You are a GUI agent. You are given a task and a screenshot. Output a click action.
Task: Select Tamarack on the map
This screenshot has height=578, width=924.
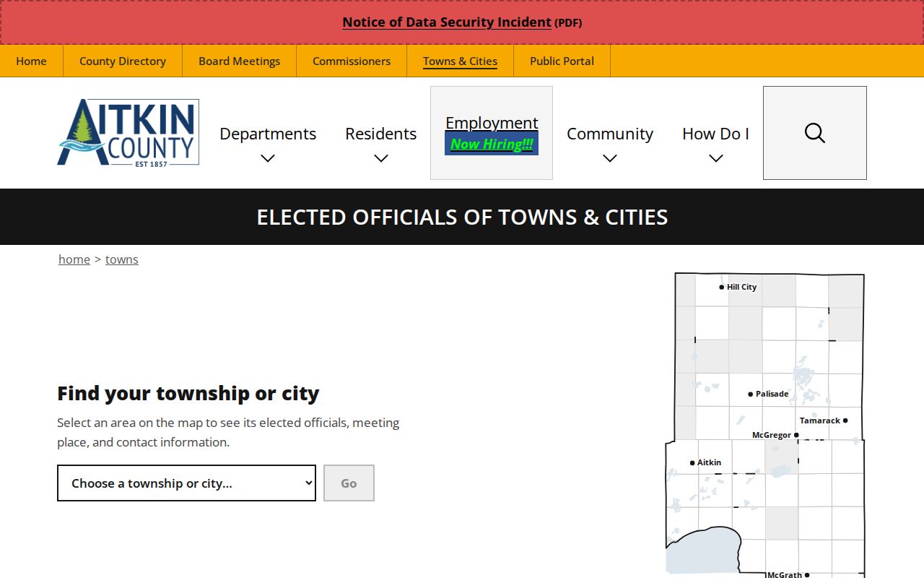tap(824, 420)
